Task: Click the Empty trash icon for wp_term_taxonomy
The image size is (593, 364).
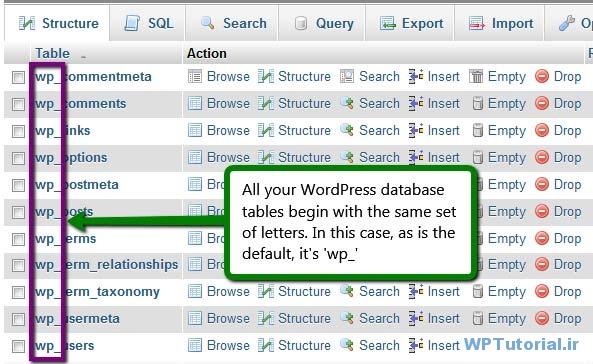Action: click(x=478, y=291)
